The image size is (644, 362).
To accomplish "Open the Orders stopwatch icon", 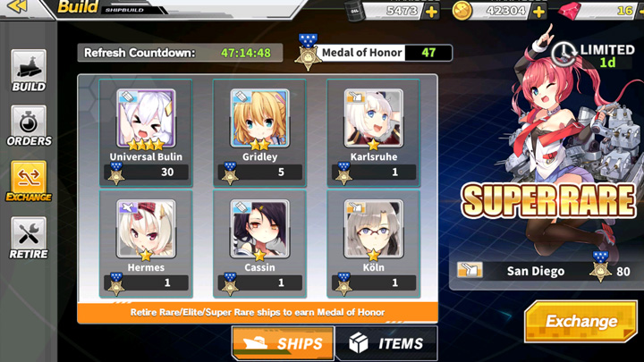I will [x=29, y=126].
